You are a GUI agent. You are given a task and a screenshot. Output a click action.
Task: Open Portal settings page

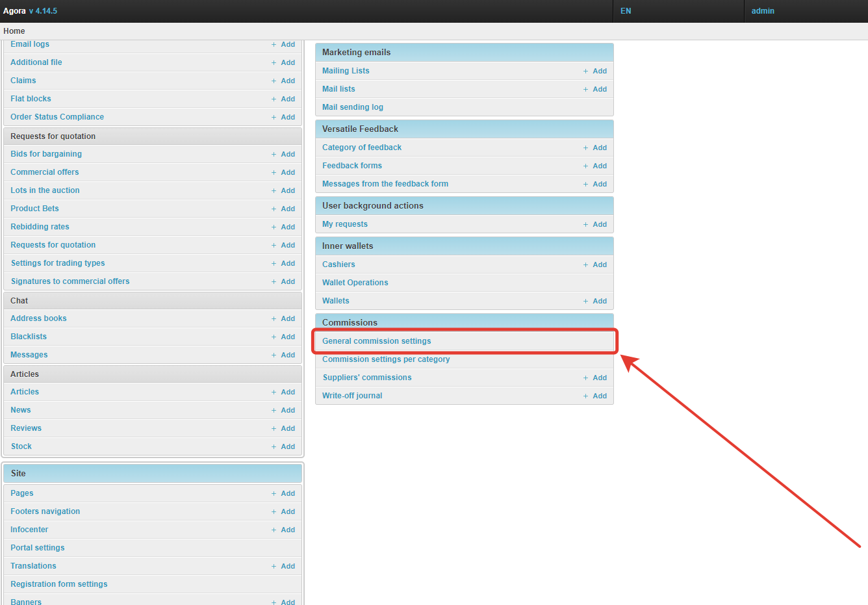pyautogui.click(x=38, y=548)
